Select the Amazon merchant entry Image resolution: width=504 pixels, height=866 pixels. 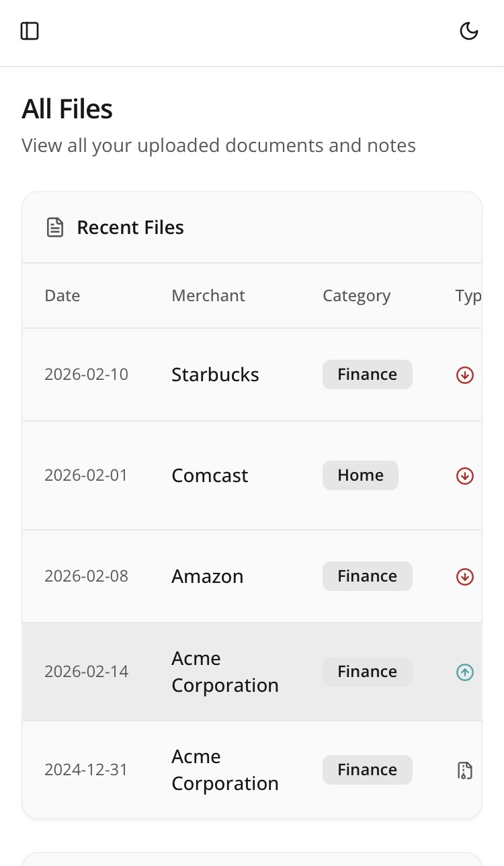[207, 576]
